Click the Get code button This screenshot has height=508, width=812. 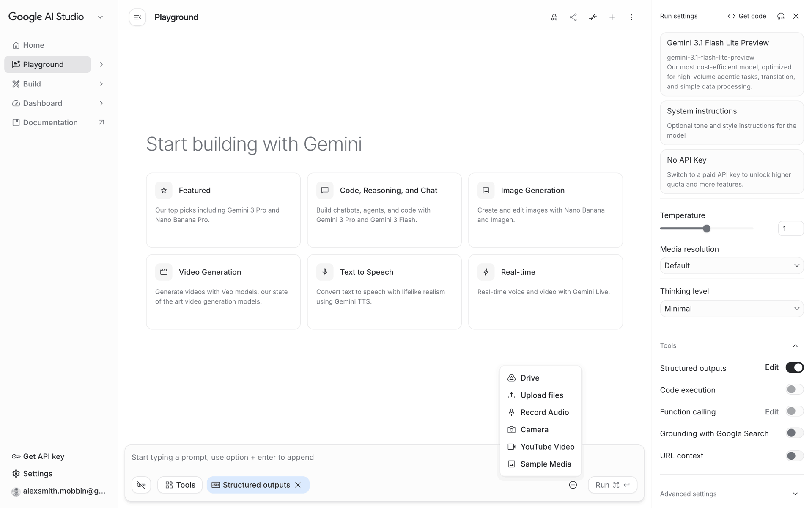click(x=747, y=16)
